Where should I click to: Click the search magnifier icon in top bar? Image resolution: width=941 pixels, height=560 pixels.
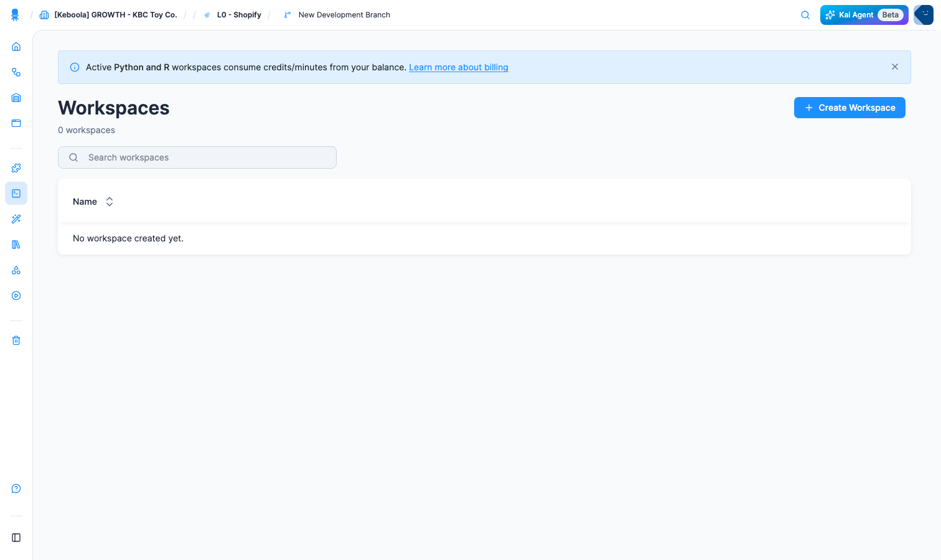[805, 15]
